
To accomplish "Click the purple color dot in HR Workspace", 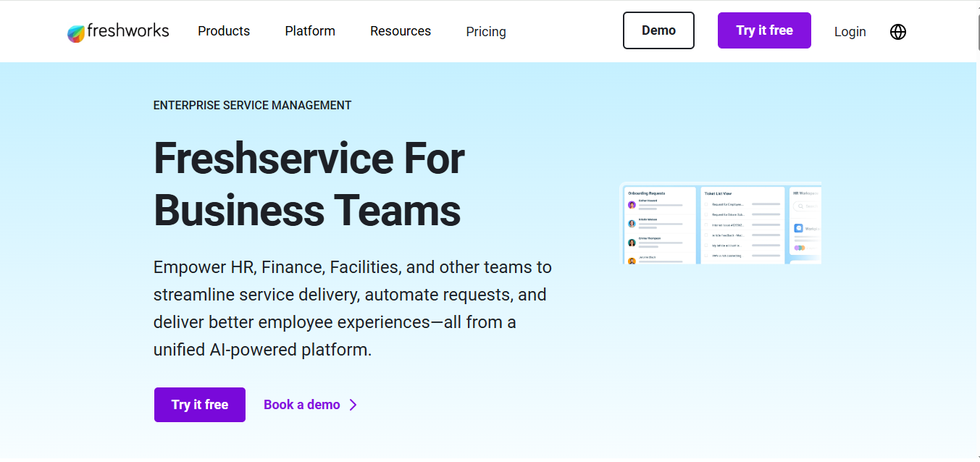I will pyautogui.click(x=797, y=248).
